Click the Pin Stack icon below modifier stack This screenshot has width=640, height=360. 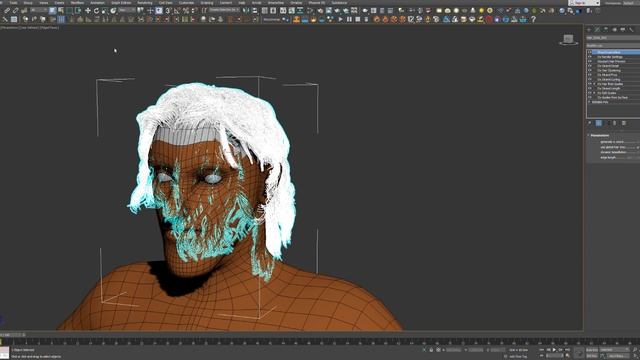point(589,123)
